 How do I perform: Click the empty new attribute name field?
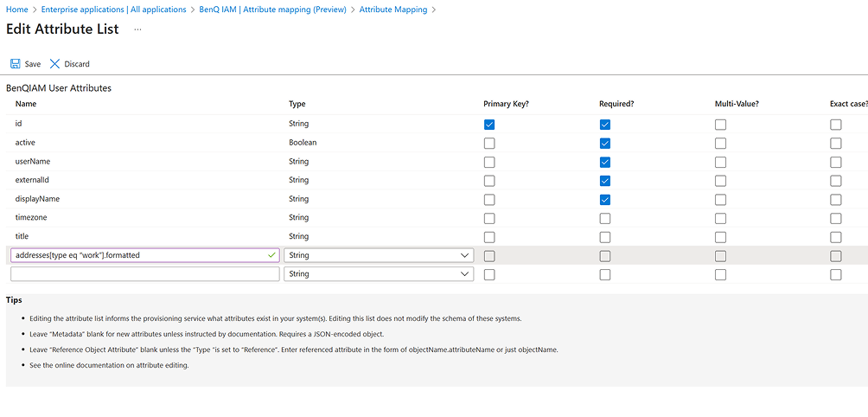pos(144,274)
